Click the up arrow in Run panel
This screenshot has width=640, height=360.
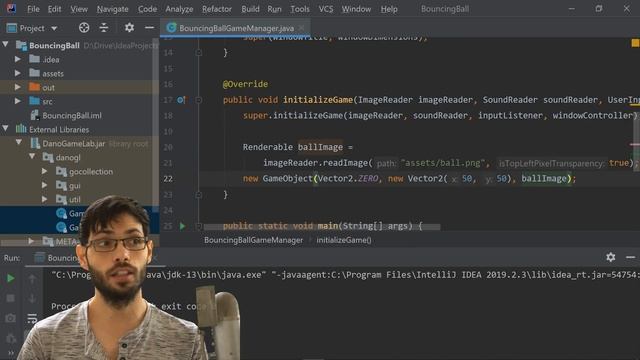(x=32, y=279)
